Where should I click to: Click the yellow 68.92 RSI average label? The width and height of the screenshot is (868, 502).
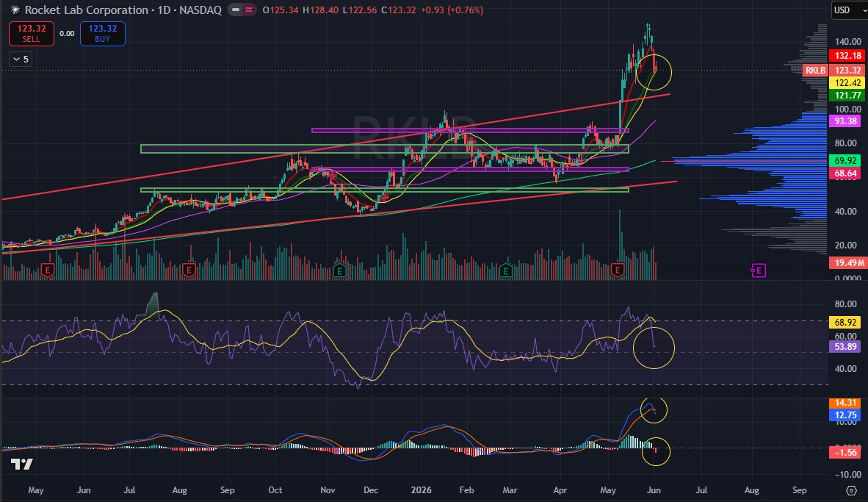845,323
